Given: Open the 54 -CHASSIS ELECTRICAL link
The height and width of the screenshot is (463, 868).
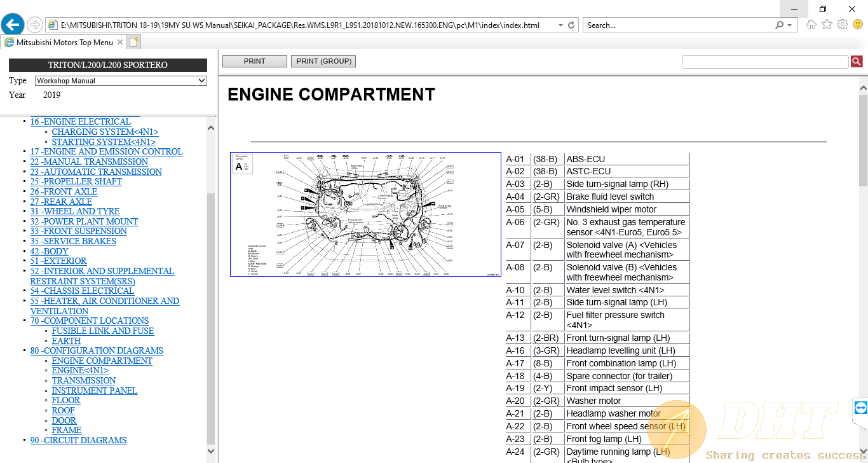Looking at the screenshot, I should 82,291.
